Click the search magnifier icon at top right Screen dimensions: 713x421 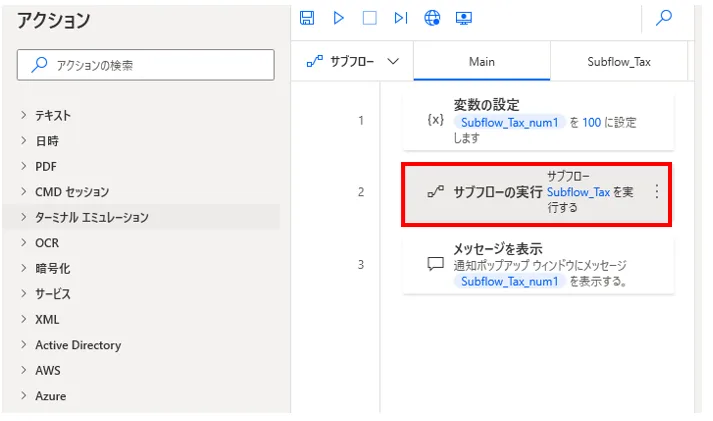pos(663,18)
